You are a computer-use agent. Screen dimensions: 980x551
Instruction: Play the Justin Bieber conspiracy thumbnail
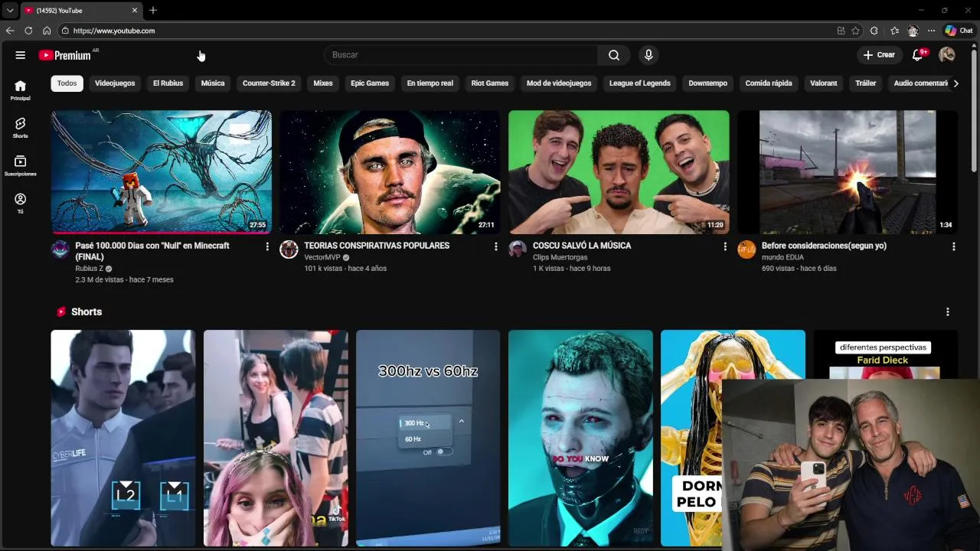click(x=390, y=172)
